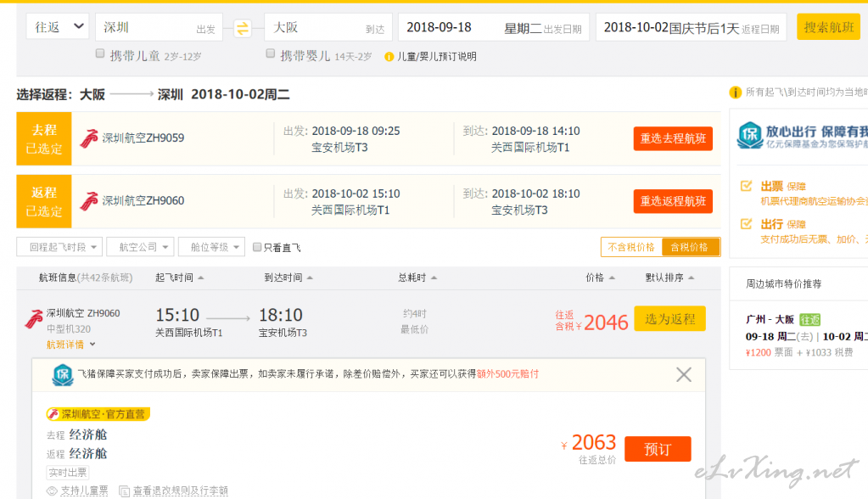The width and height of the screenshot is (868, 499).
Task: Click departure date field 2018-09-18
Action: pyautogui.click(x=494, y=27)
